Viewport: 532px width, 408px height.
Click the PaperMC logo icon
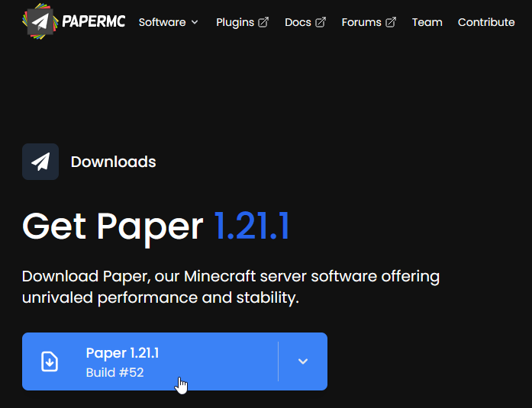(40, 21)
